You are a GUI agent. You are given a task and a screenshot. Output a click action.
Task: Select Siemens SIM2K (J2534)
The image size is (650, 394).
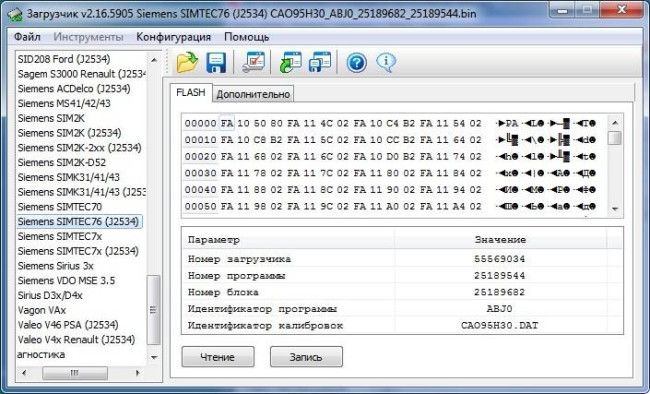[x=69, y=133]
